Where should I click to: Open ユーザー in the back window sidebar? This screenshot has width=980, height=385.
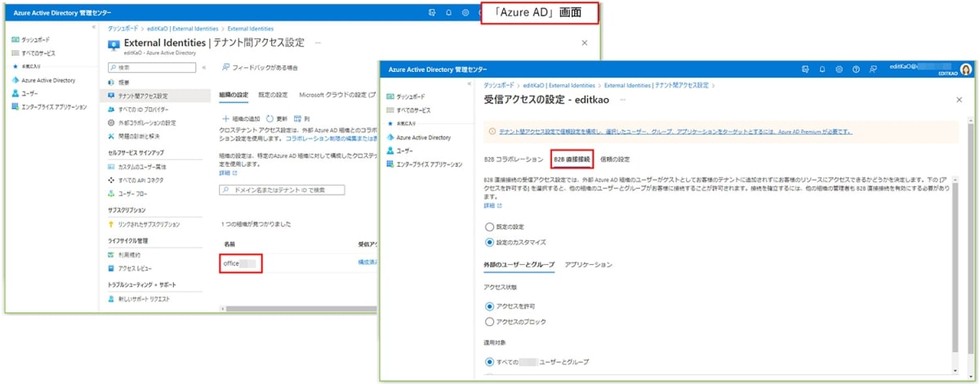pyautogui.click(x=28, y=94)
